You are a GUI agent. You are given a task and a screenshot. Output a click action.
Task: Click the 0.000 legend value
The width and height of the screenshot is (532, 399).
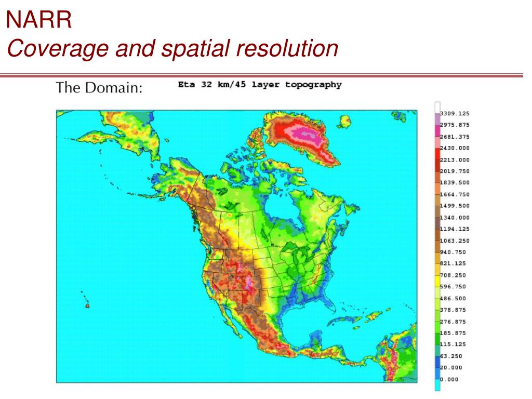(x=449, y=379)
